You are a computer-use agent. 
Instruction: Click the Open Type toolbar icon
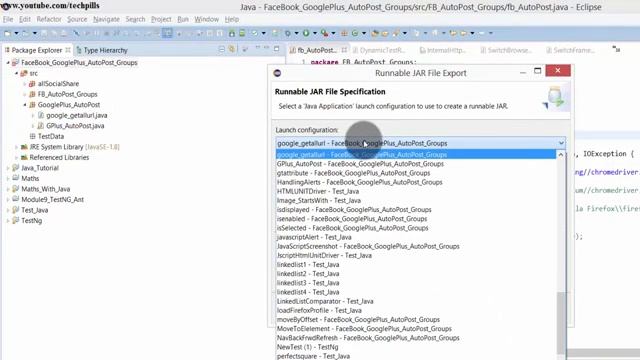coord(375,33)
